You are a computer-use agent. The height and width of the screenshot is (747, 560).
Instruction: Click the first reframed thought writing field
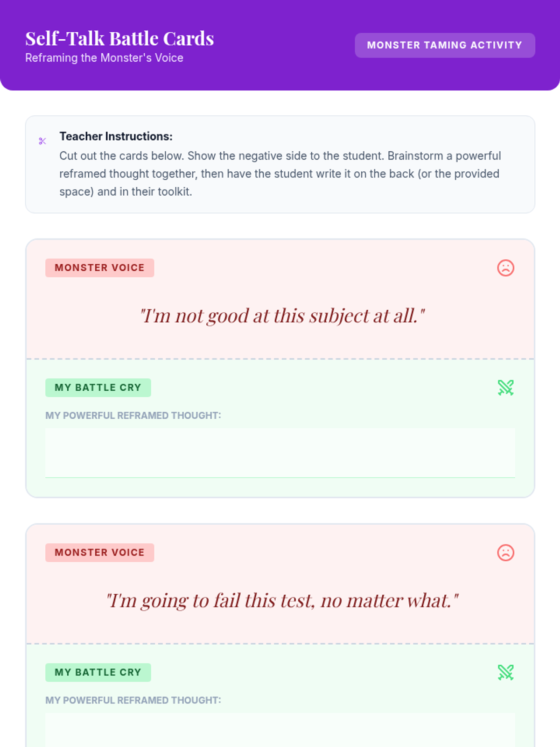pos(280,453)
